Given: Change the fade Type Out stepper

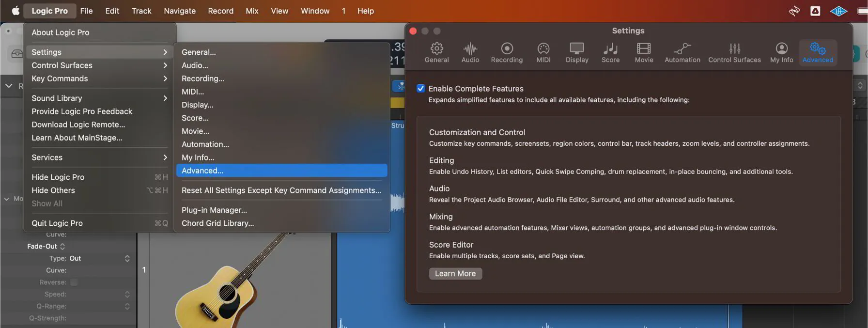Looking at the screenshot, I should (x=127, y=258).
